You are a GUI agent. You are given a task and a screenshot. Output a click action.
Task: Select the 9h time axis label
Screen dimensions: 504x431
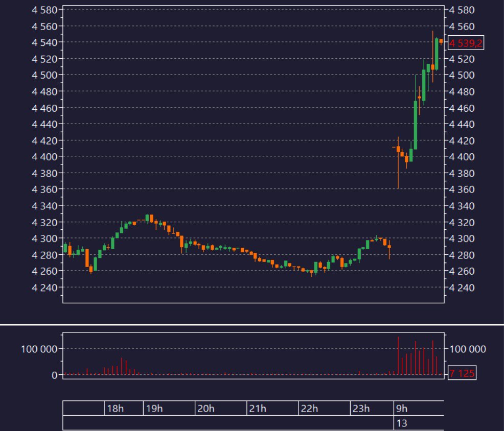402,409
